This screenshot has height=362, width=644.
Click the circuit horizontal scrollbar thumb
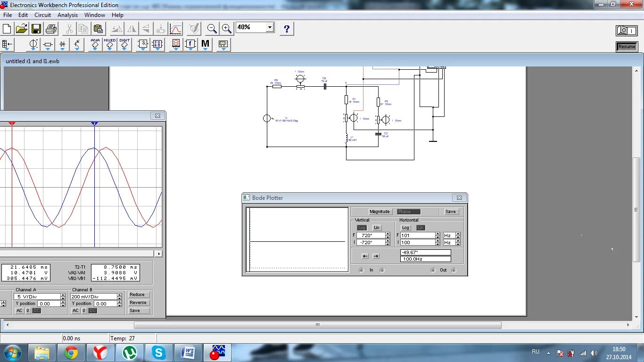(317, 325)
